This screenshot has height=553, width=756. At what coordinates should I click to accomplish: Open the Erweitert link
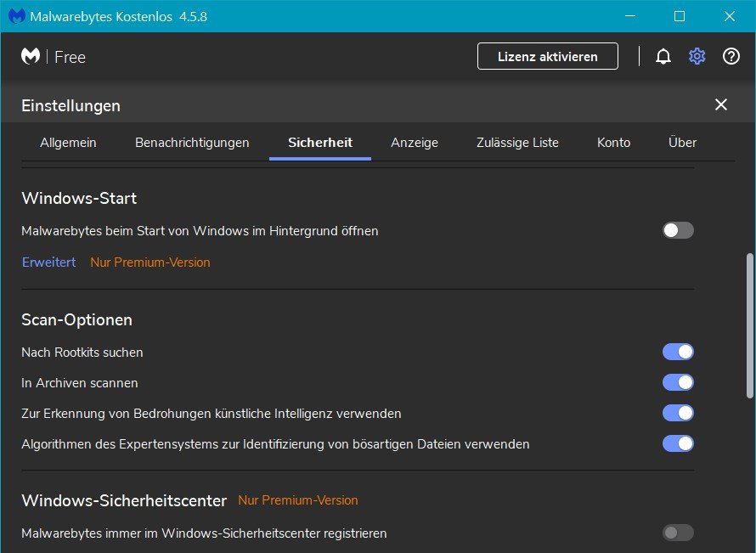coord(48,262)
